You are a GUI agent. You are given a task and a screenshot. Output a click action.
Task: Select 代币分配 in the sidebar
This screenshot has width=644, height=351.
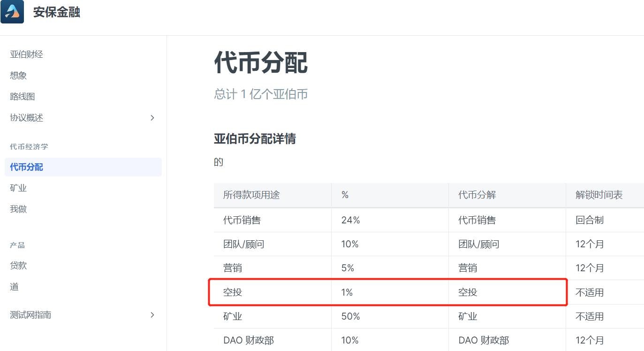coord(26,167)
